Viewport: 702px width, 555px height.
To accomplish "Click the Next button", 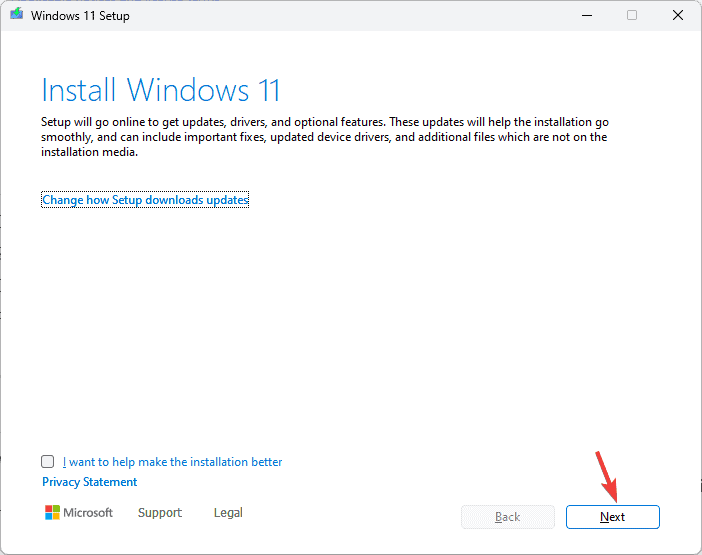I will tap(612, 517).
